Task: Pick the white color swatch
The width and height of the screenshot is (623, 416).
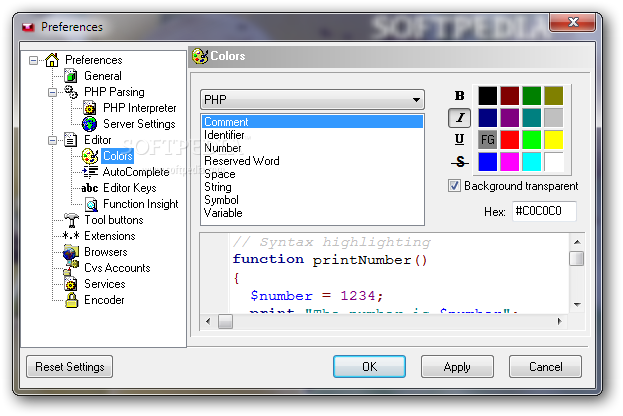Action: click(x=553, y=162)
